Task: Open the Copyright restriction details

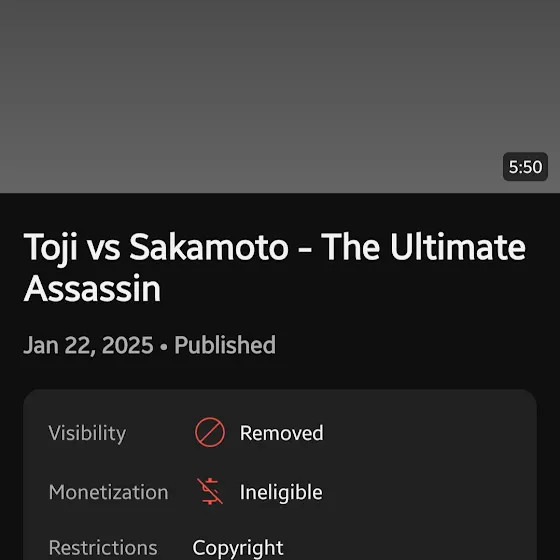Action: click(238, 548)
